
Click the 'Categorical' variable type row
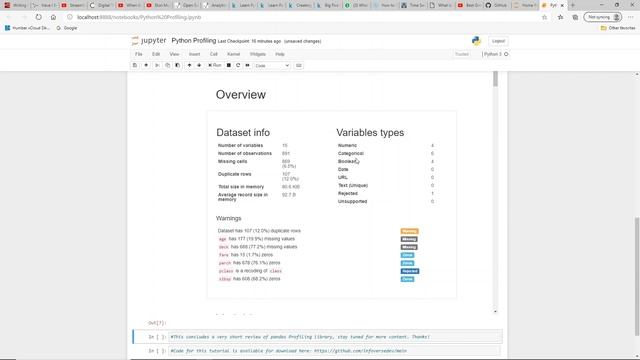click(386, 153)
